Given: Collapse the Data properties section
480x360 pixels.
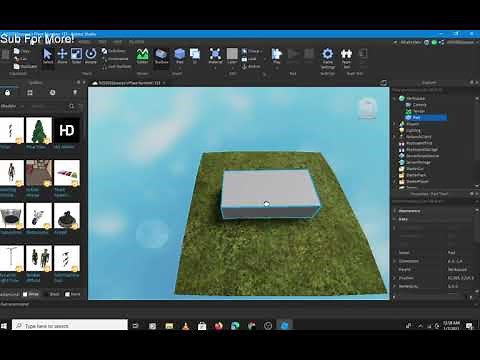Looking at the screenshot, I should [x=395, y=219].
